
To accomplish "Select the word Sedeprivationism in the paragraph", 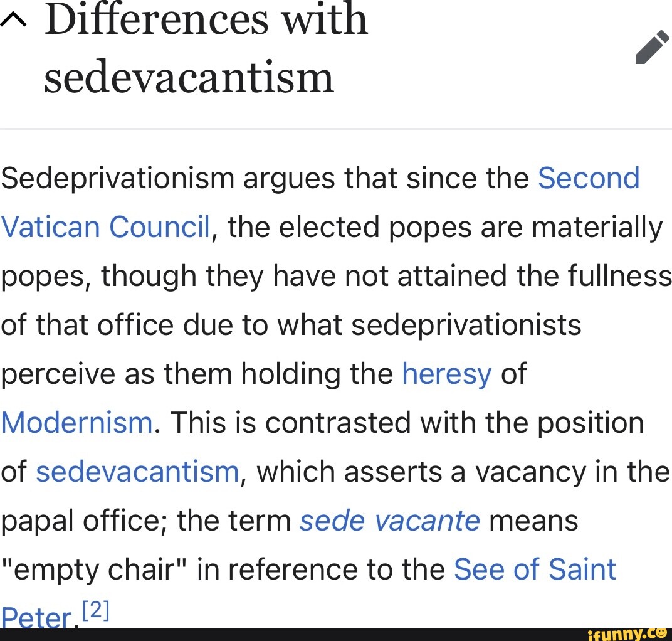I will pos(113,178).
